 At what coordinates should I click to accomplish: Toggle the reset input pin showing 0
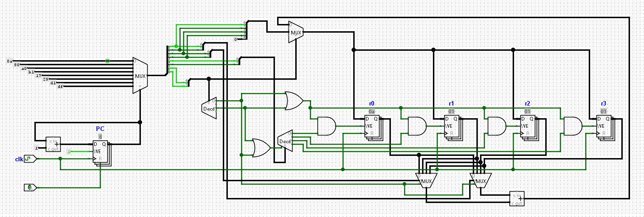pos(30,187)
